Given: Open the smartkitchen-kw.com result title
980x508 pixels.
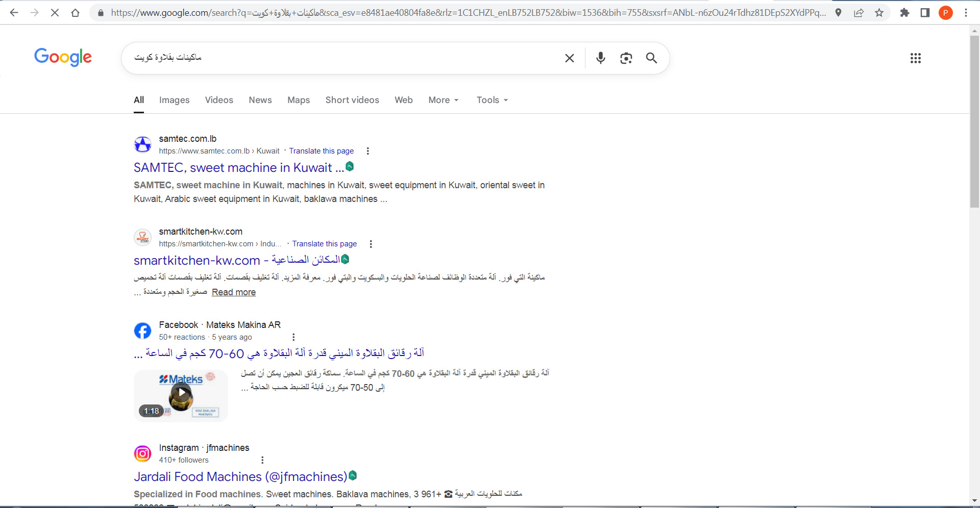Looking at the screenshot, I should (x=237, y=260).
